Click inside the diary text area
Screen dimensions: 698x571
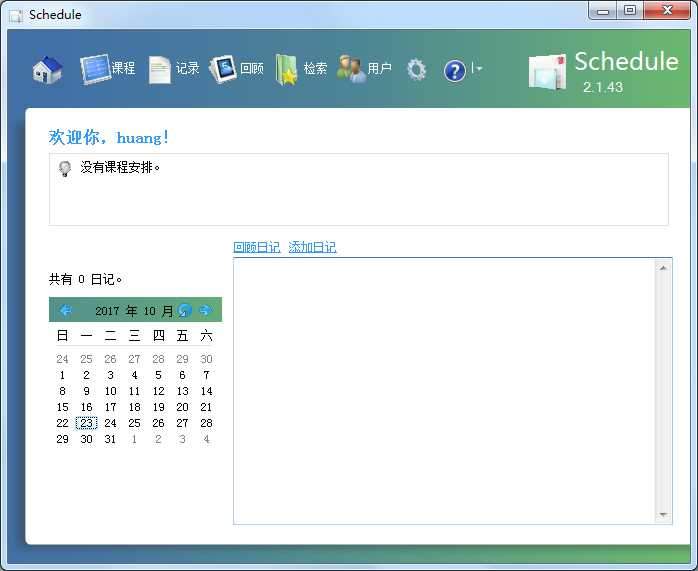(444, 391)
